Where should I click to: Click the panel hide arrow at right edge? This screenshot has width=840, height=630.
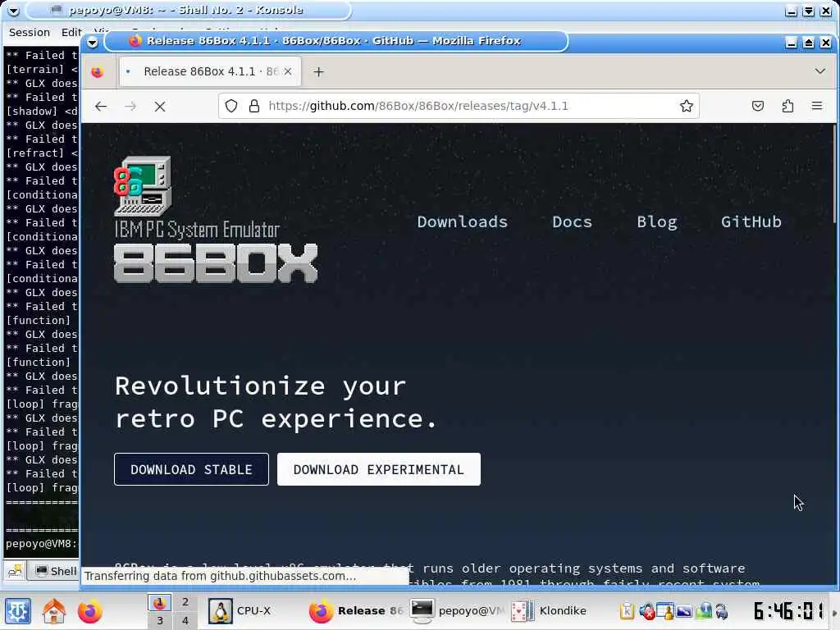pyautogui.click(x=834, y=611)
